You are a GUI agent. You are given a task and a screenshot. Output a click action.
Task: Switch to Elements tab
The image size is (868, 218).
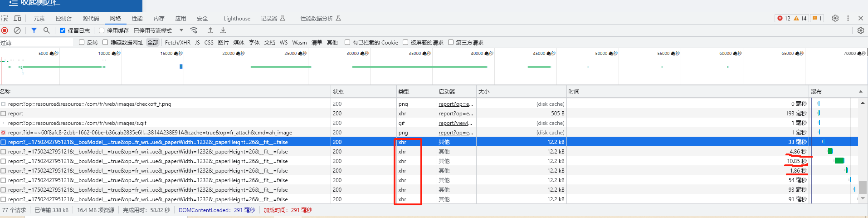(39, 18)
